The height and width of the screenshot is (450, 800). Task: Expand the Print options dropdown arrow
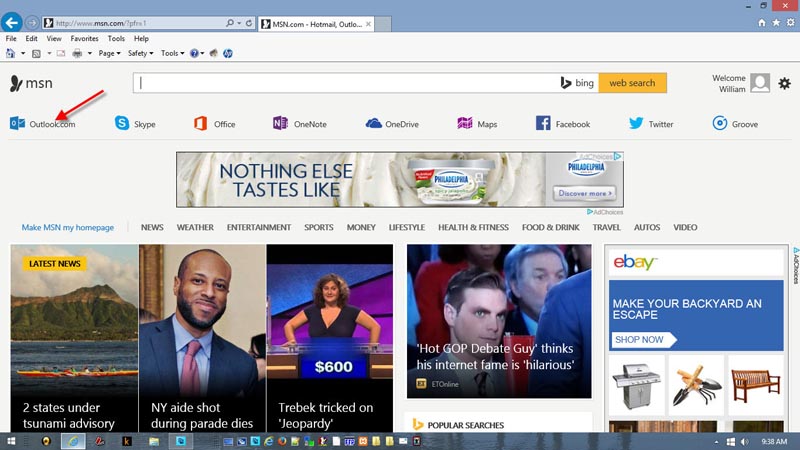coord(89,53)
